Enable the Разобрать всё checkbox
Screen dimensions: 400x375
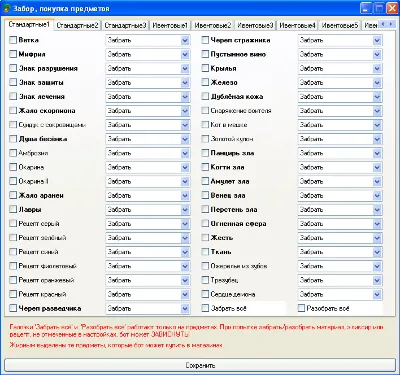tap(301, 308)
